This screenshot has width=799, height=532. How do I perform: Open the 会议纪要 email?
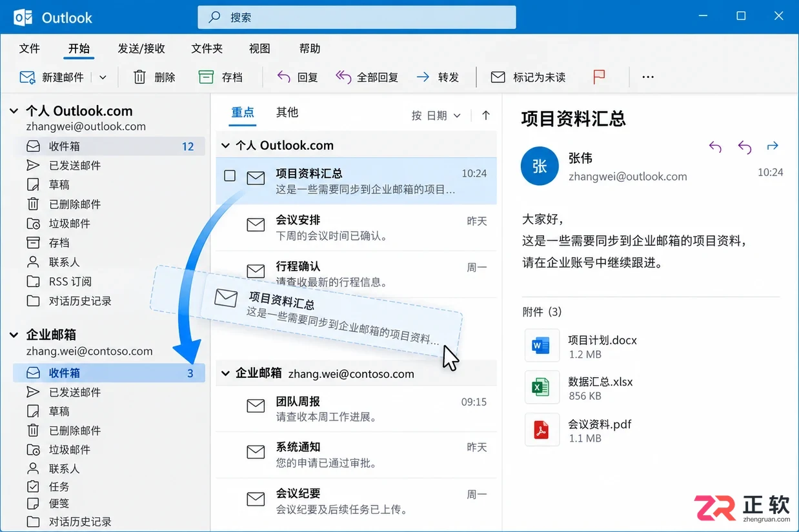356,501
